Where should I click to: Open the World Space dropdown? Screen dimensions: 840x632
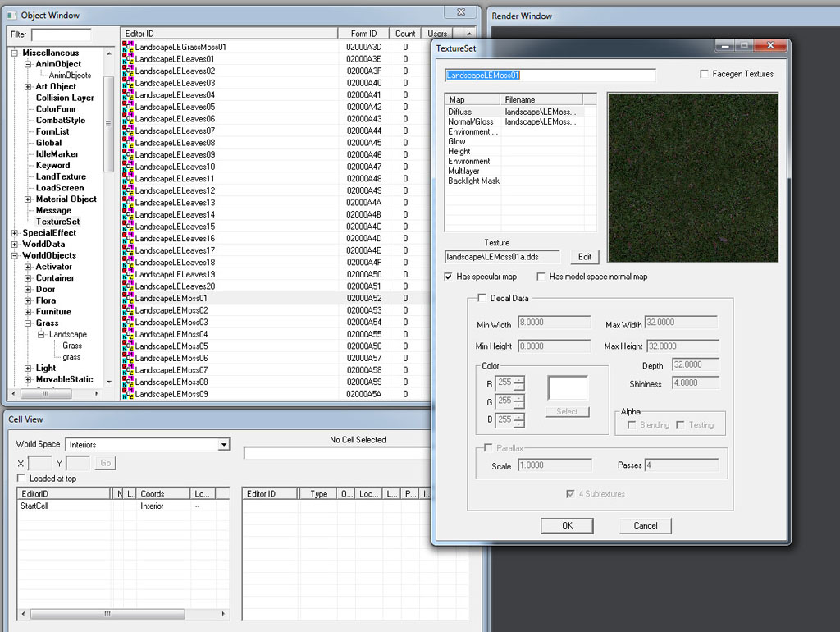pyautogui.click(x=224, y=445)
